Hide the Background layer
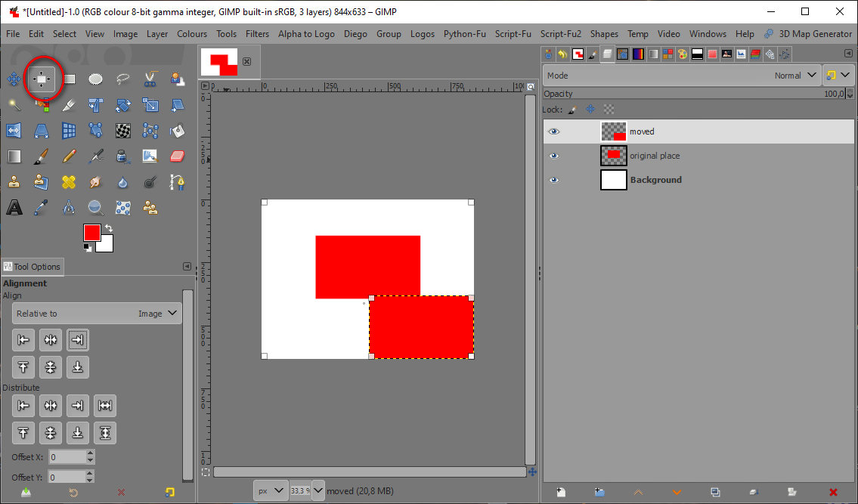The width and height of the screenshot is (858, 504). 554,180
